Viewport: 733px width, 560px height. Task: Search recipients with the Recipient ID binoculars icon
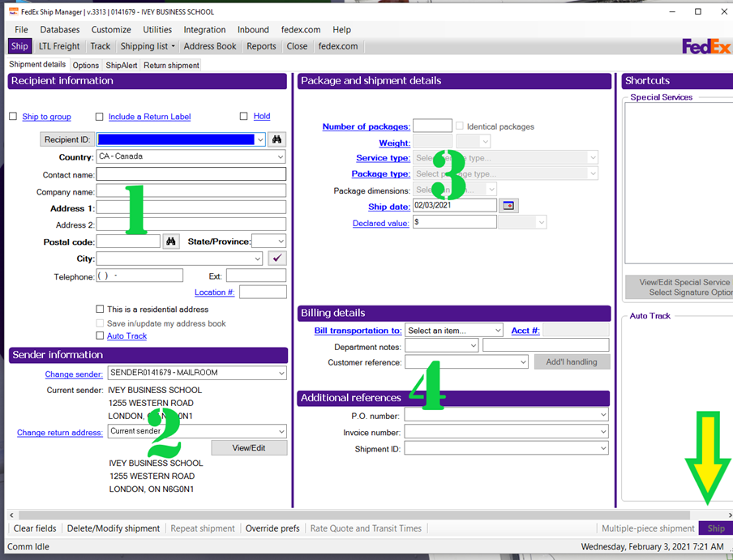point(276,139)
